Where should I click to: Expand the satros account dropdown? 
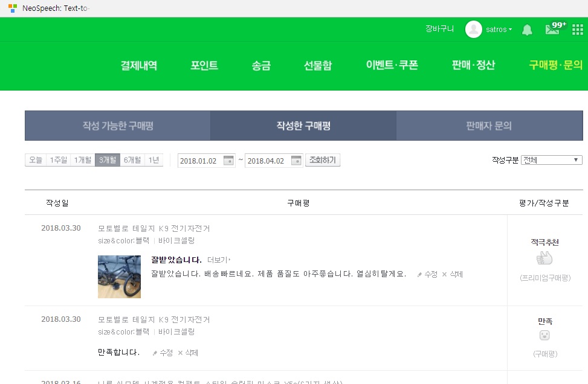499,30
